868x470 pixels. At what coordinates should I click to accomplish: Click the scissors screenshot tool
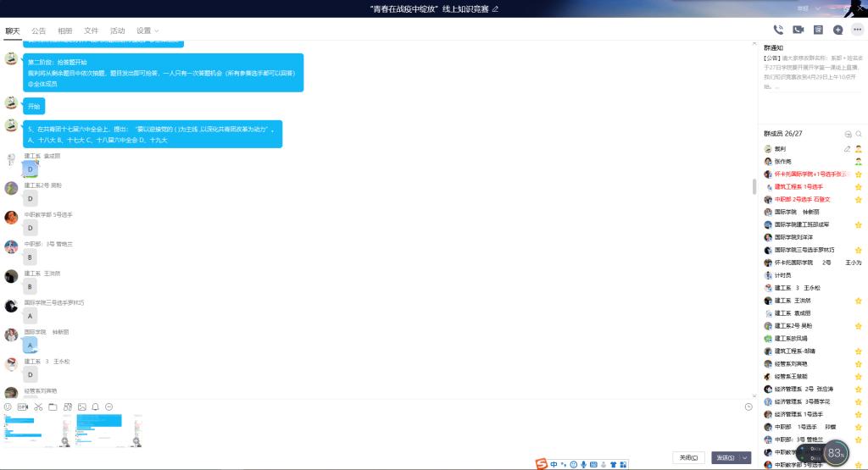coord(38,406)
